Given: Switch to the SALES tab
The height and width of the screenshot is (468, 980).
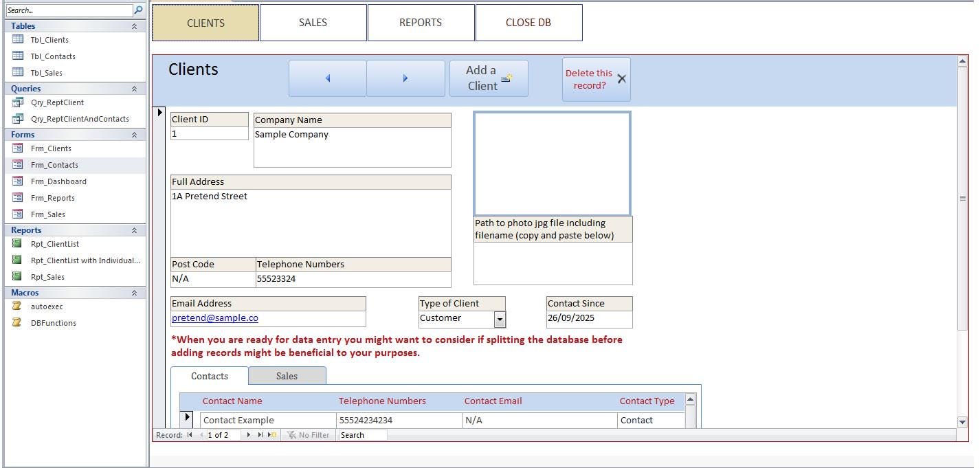Looking at the screenshot, I should [313, 23].
